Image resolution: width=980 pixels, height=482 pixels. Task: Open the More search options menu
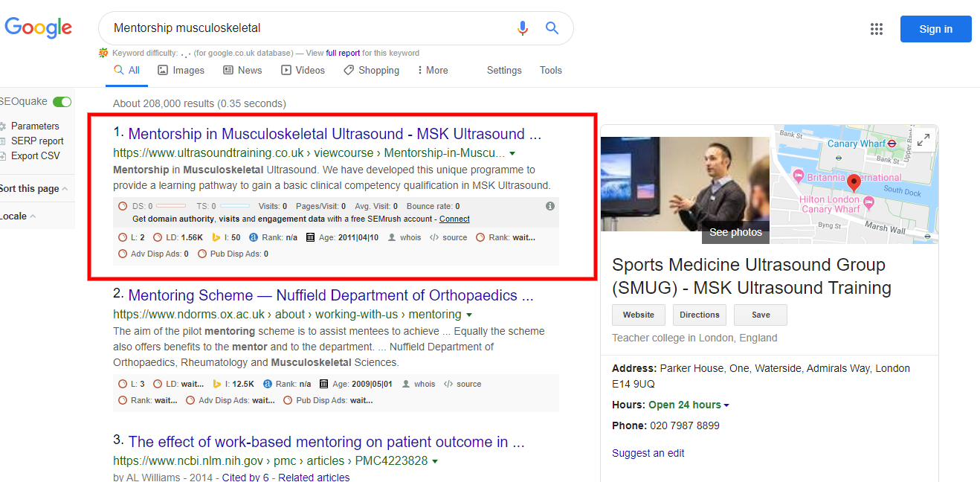tap(431, 70)
